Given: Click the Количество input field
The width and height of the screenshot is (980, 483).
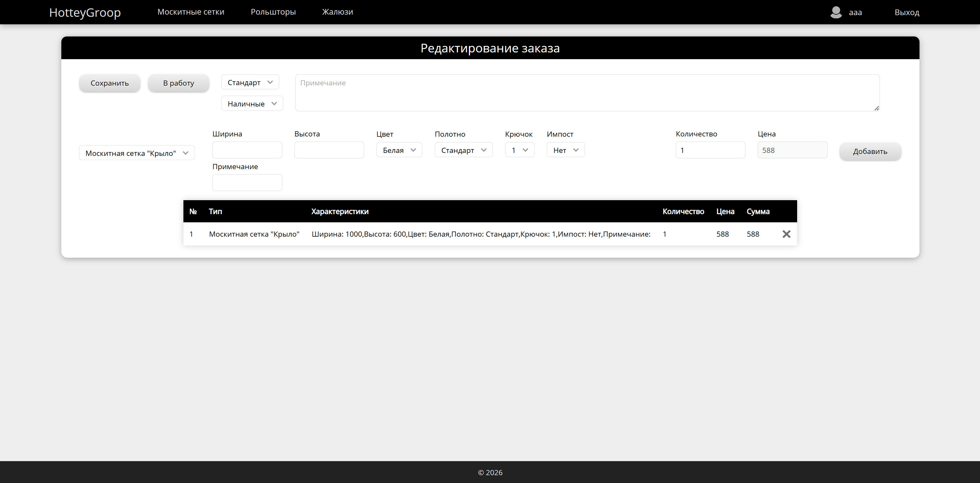Looking at the screenshot, I should pos(710,150).
